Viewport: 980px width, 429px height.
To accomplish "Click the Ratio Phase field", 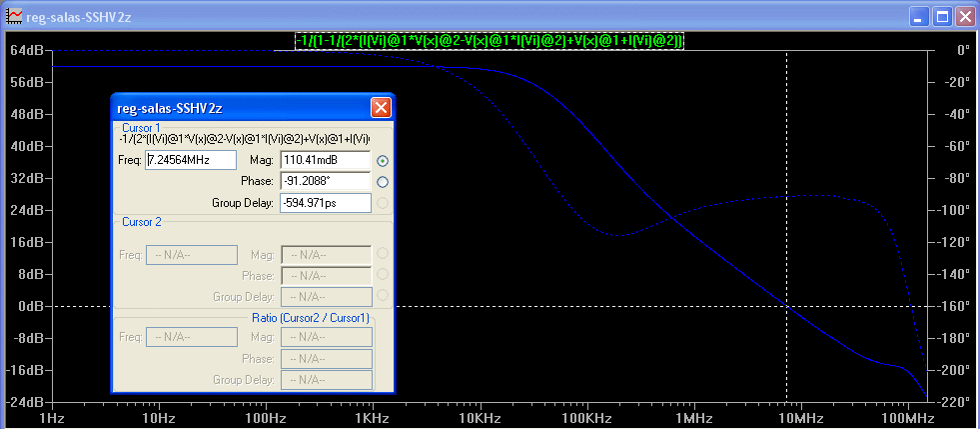I will click(x=327, y=358).
